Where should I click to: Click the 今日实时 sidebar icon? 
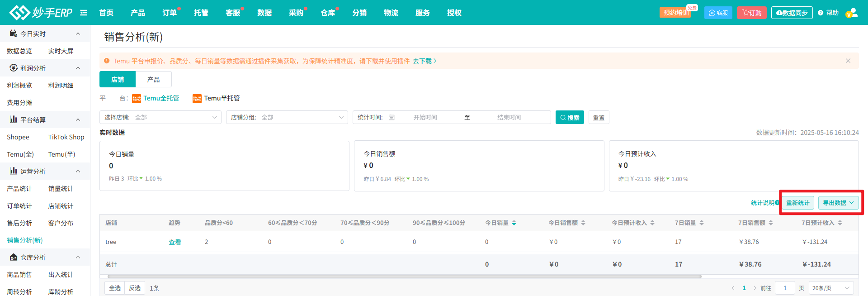click(14, 33)
